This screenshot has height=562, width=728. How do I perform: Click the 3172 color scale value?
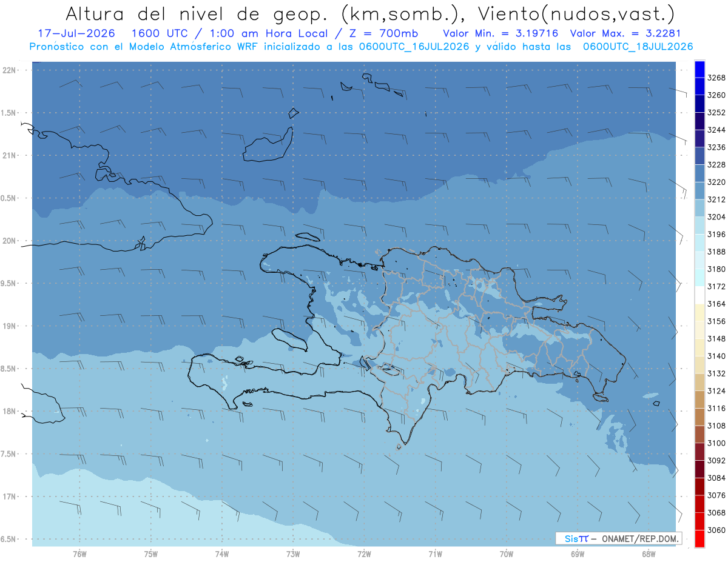point(716,286)
